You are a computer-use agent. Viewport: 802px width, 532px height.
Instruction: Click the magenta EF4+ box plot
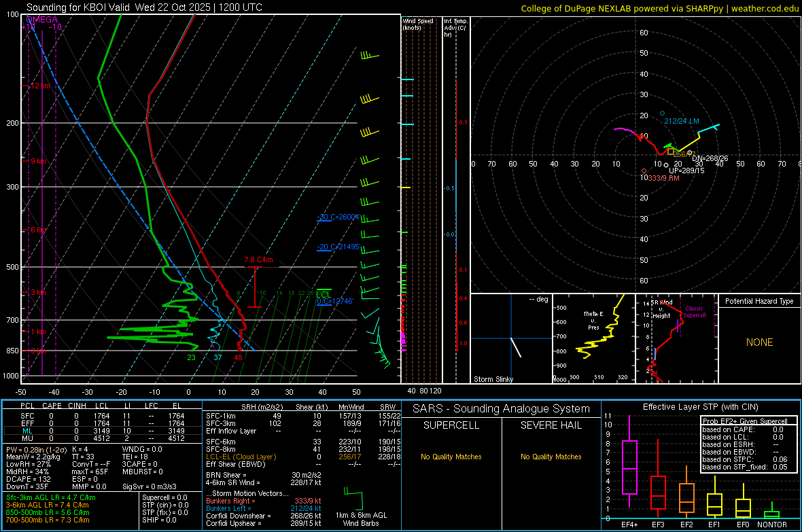coord(629,467)
